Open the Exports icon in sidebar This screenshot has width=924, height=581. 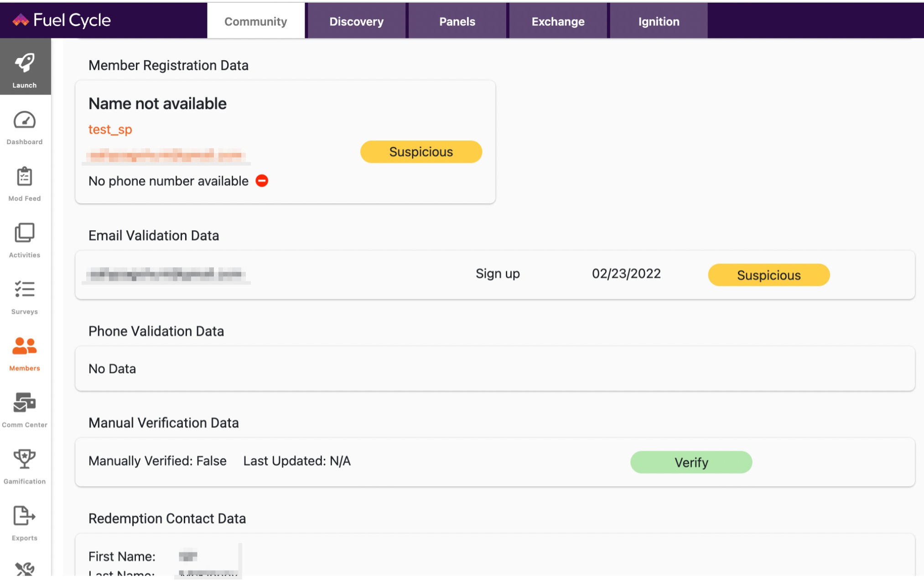click(25, 516)
